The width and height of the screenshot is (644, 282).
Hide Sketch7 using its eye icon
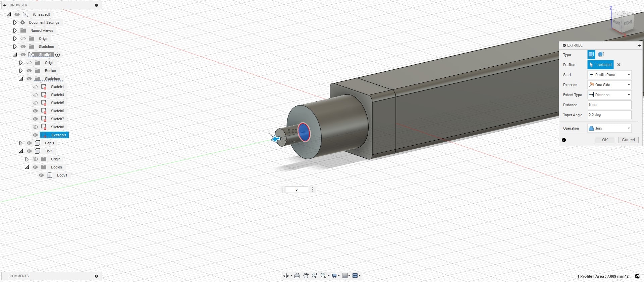35,119
